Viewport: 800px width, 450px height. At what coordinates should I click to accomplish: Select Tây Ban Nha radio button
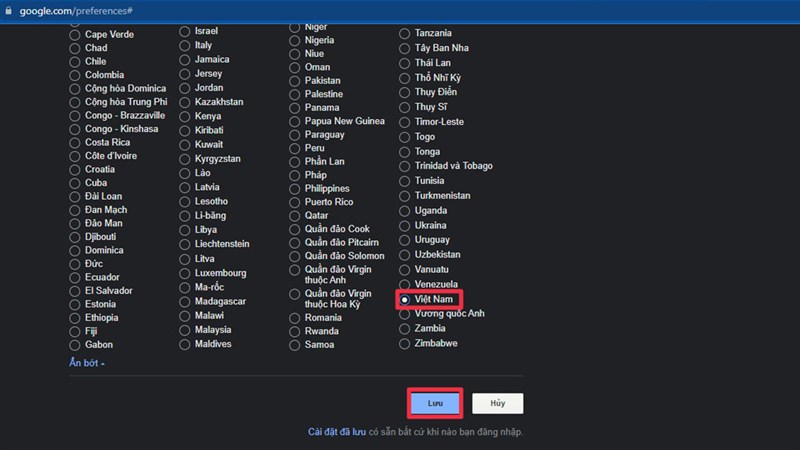pyautogui.click(x=405, y=48)
